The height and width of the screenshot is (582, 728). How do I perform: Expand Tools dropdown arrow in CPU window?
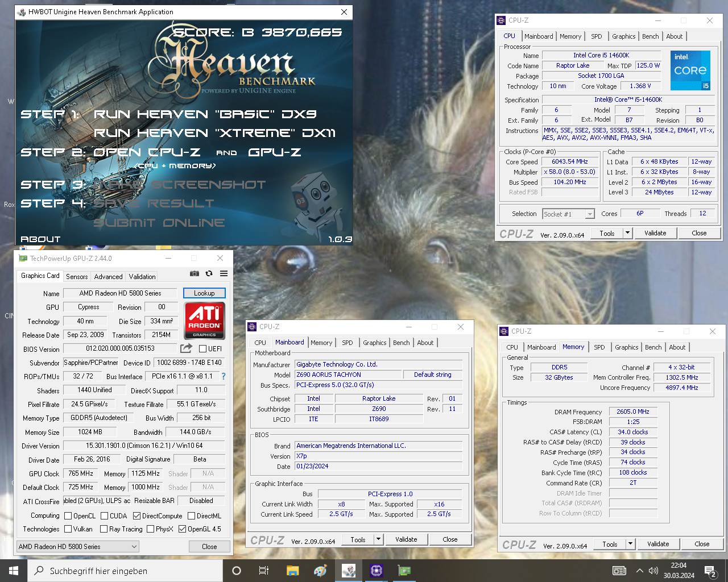627,233
